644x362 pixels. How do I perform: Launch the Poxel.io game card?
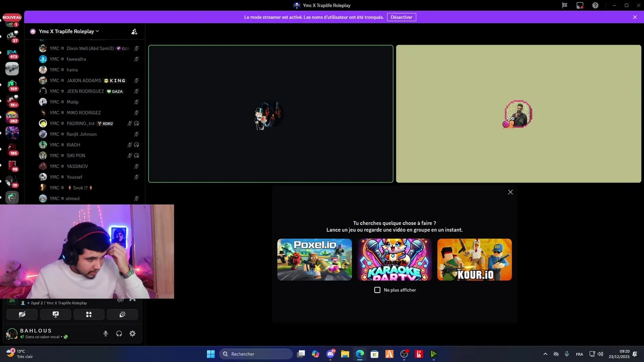coord(314,259)
